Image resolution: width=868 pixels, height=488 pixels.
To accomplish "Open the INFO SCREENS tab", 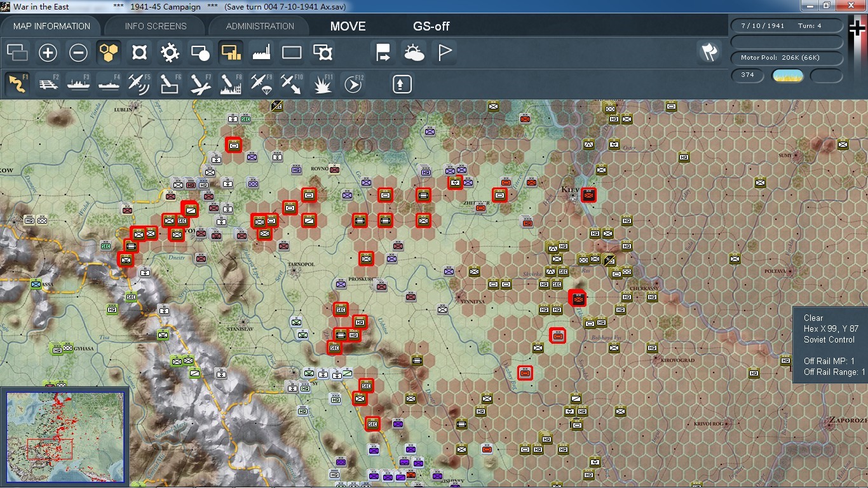I will pos(156,26).
